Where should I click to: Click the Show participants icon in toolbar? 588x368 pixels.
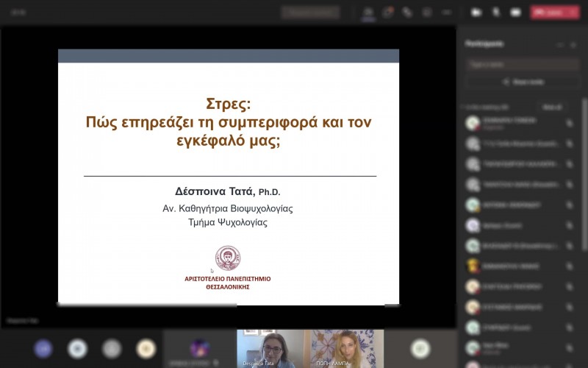pyautogui.click(x=368, y=13)
